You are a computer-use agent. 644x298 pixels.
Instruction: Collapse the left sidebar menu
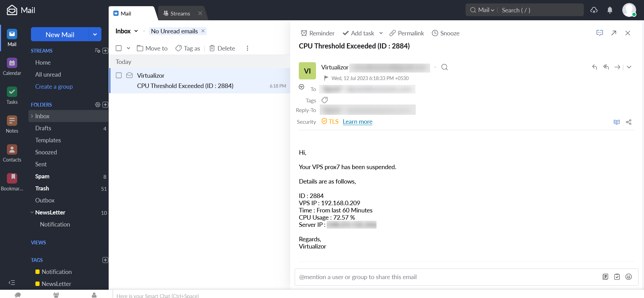[x=12, y=283]
